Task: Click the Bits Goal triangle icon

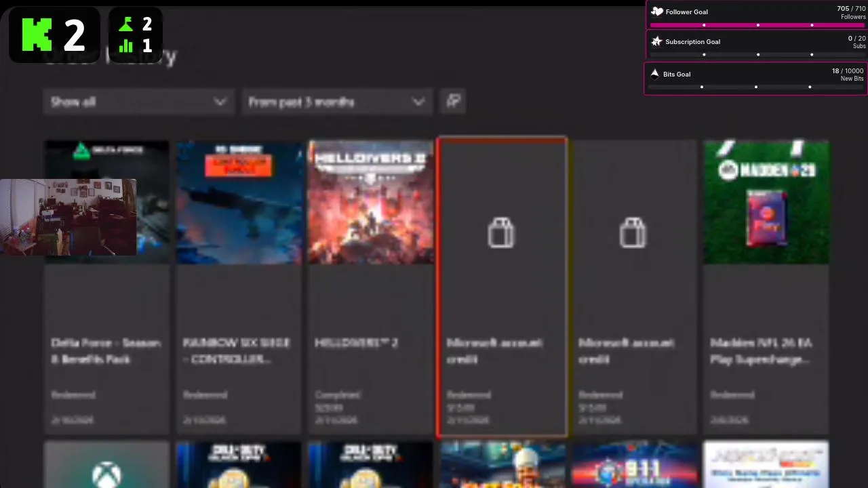Action: pos(654,74)
